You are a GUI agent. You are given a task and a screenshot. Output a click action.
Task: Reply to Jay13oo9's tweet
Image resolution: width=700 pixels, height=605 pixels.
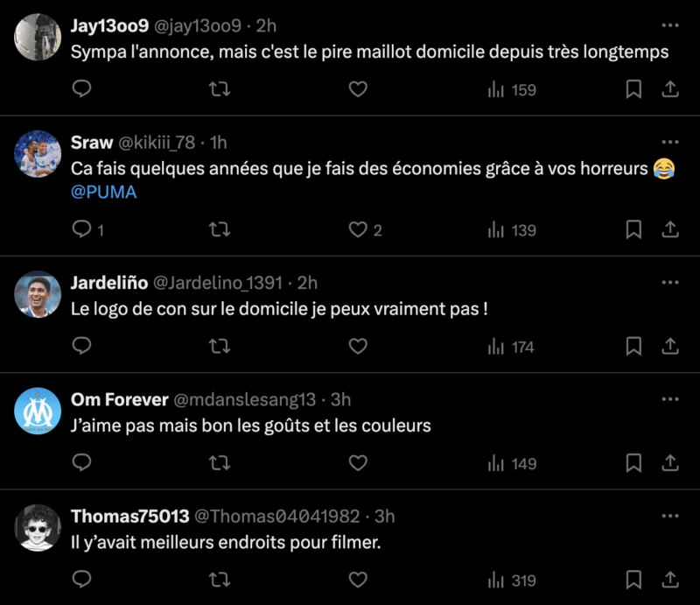pyautogui.click(x=81, y=89)
